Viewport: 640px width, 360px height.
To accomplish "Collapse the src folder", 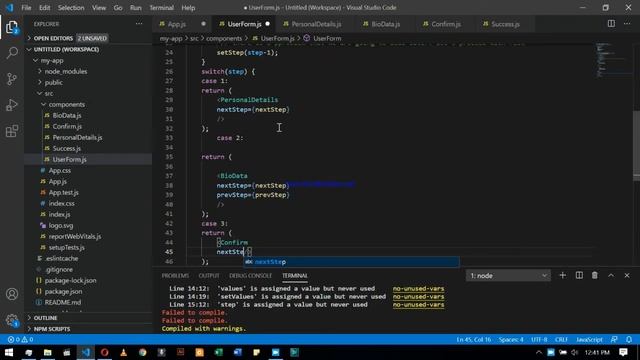I will coord(49,93).
